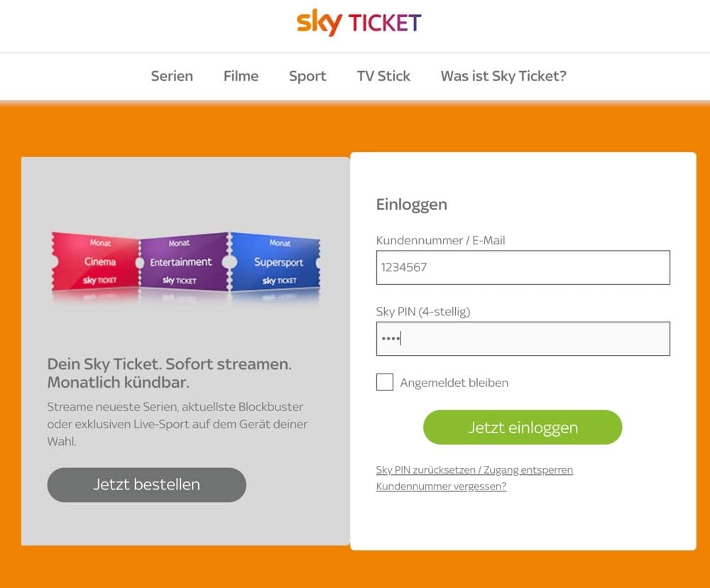The width and height of the screenshot is (710, 588).
Task: Open the Serien menu item
Action: 172,76
